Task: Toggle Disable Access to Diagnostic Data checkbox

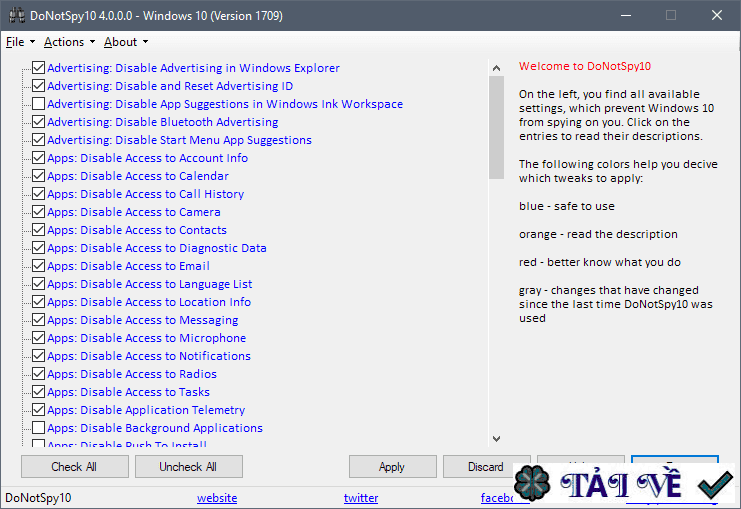Action: [39, 247]
